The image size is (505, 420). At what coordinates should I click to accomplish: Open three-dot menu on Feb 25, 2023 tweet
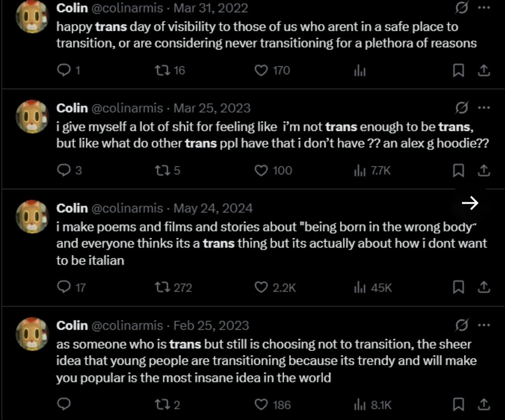click(484, 325)
